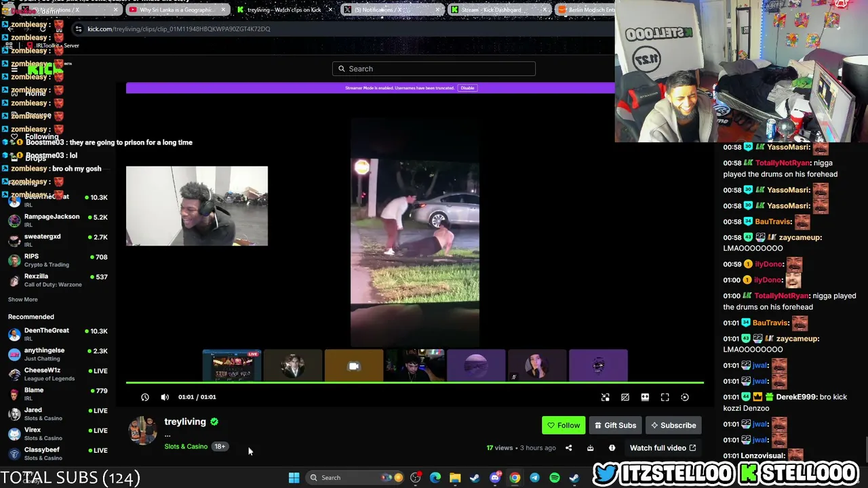Open Blame IRL channel in sidebar
The width and height of the screenshot is (868, 488).
[x=58, y=394]
